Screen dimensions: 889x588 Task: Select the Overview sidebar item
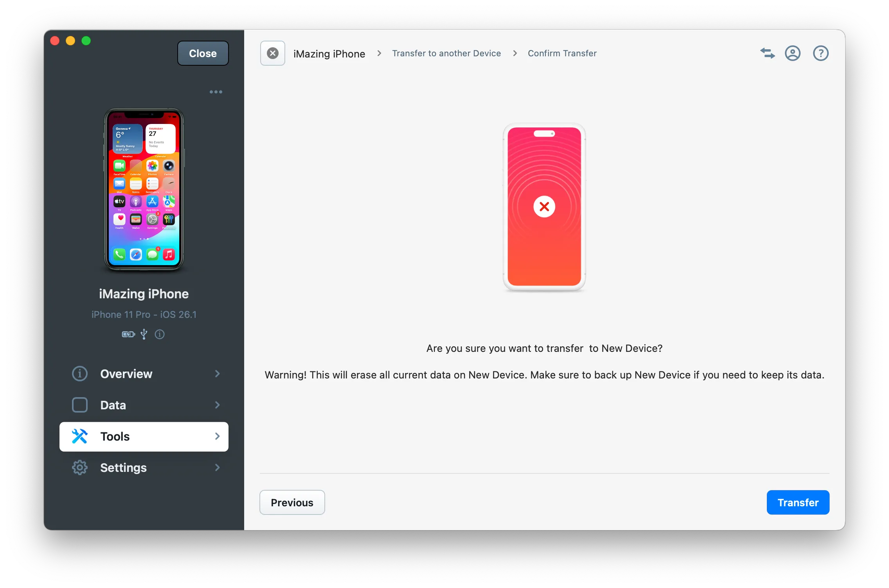pos(126,374)
